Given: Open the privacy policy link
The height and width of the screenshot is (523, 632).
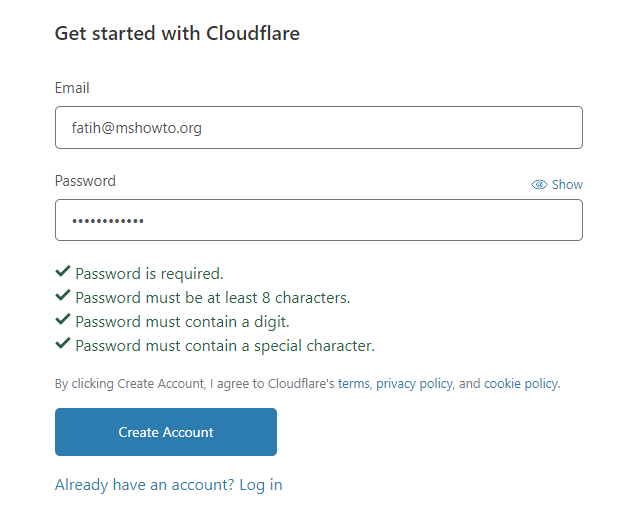Looking at the screenshot, I should coord(414,384).
